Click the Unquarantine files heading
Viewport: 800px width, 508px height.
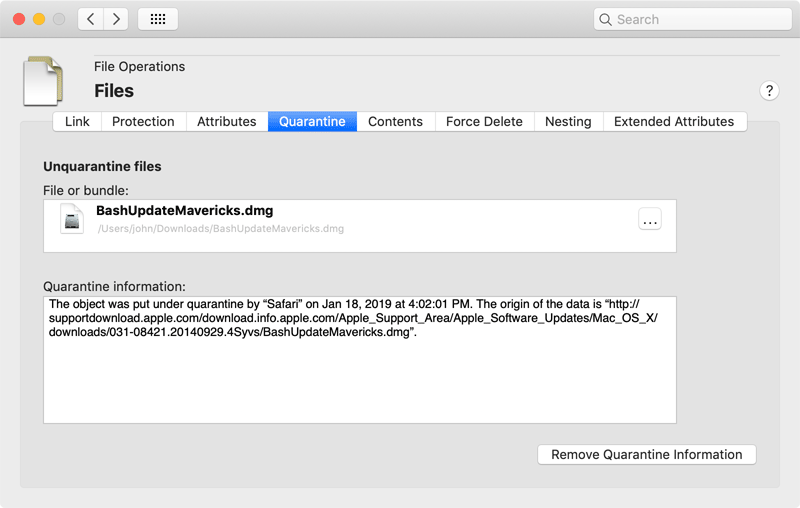(x=102, y=166)
